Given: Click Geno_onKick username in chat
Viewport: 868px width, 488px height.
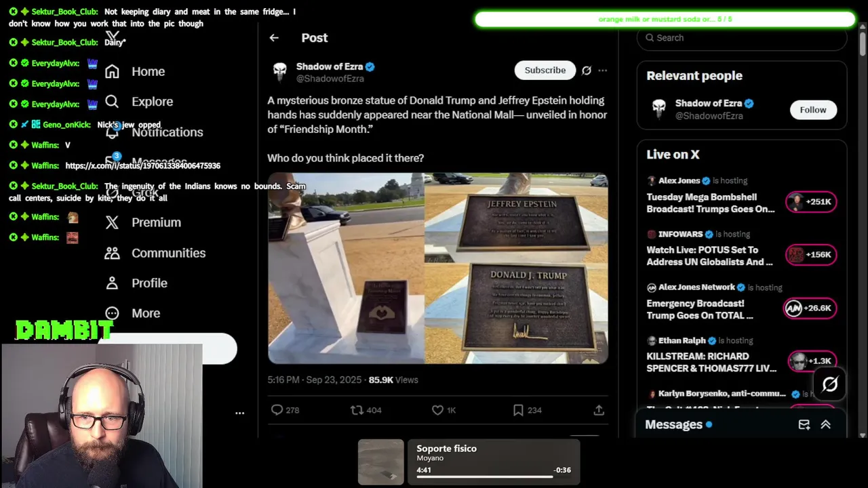Looking at the screenshot, I should click(x=66, y=125).
